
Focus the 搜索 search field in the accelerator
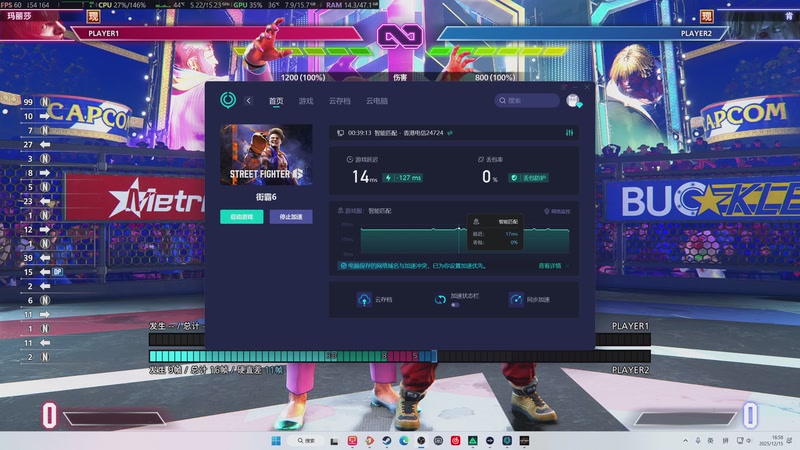527,101
